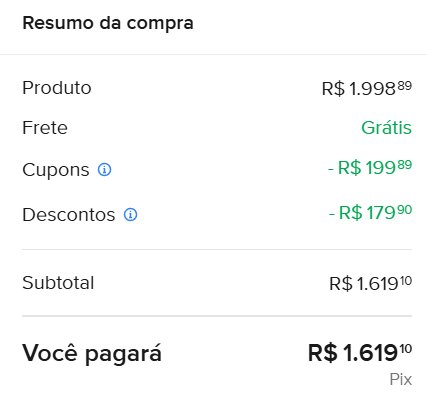Select the Resumo da compra heading
The width and height of the screenshot is (427, 397).
[108, 24]
